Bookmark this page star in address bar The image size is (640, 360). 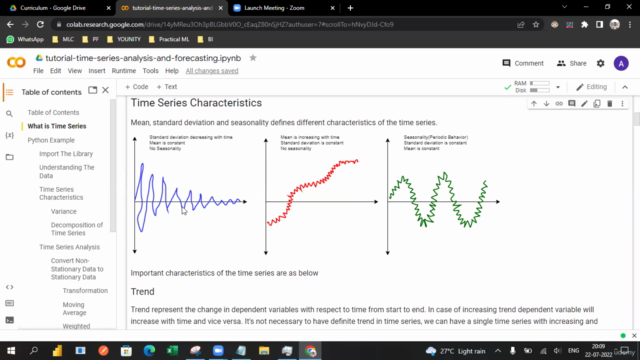(536, 24)
